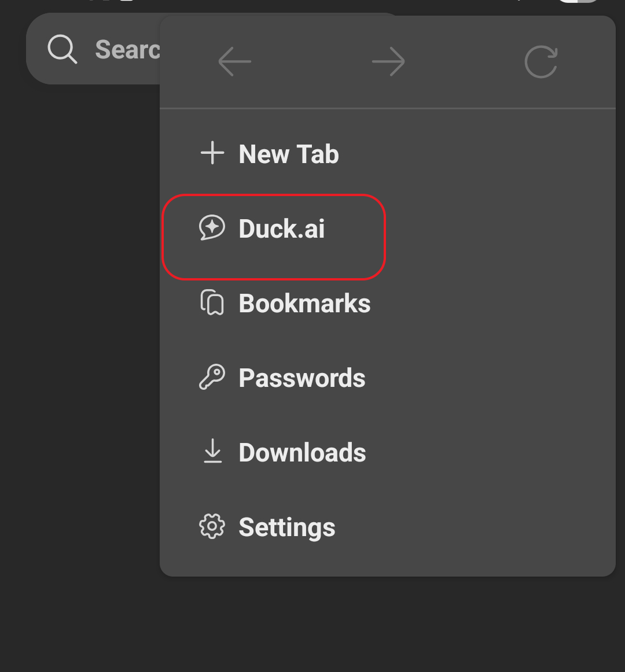Go forward with the right arrow

pos(388,61)
